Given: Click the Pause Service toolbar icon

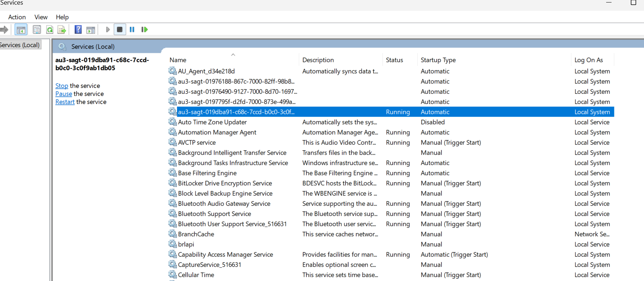Looking at the screenshot, I should (132, 30).
